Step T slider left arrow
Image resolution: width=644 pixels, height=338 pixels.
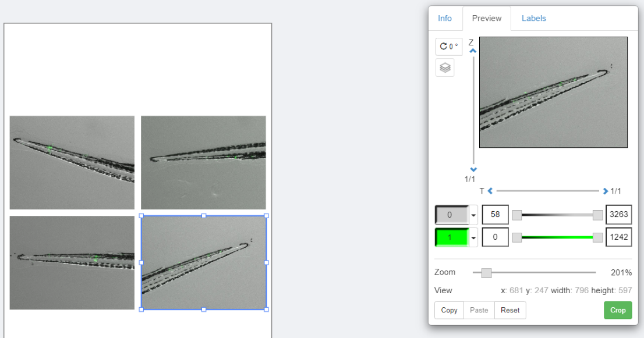(x=490, y=191)
